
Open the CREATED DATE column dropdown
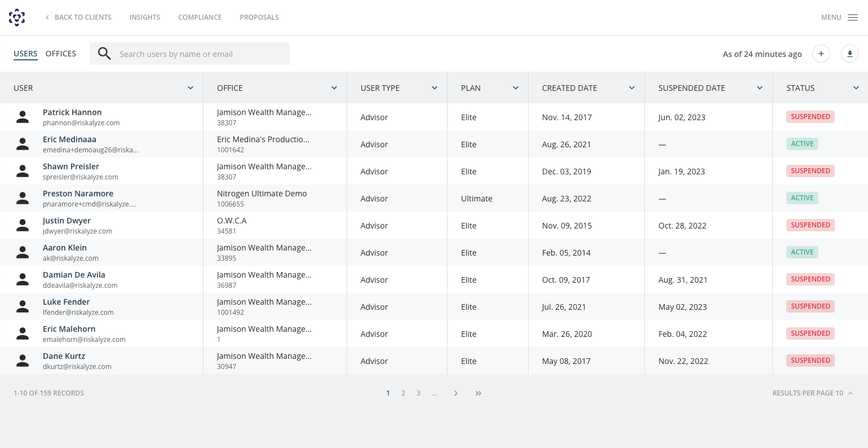(x=632, y=88)
